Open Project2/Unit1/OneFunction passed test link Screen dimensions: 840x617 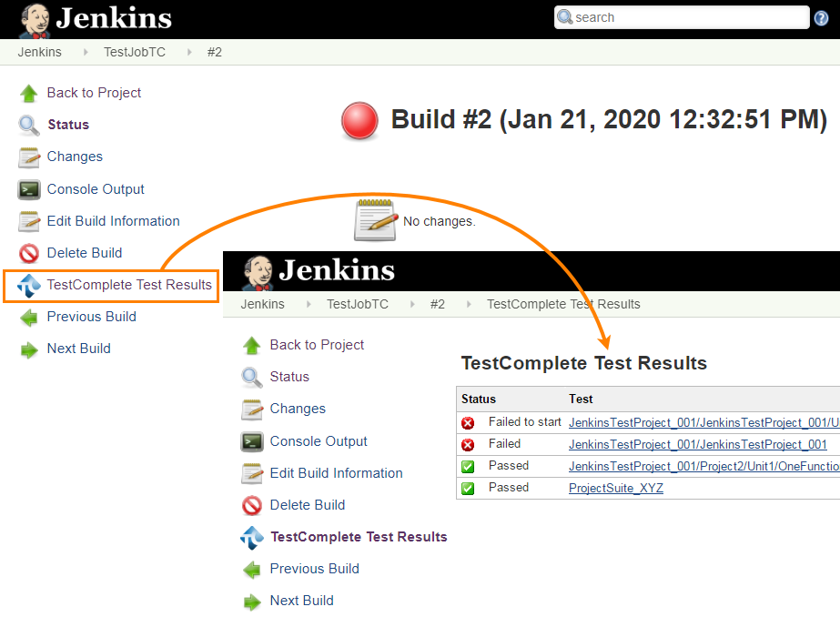pos(704,467)
